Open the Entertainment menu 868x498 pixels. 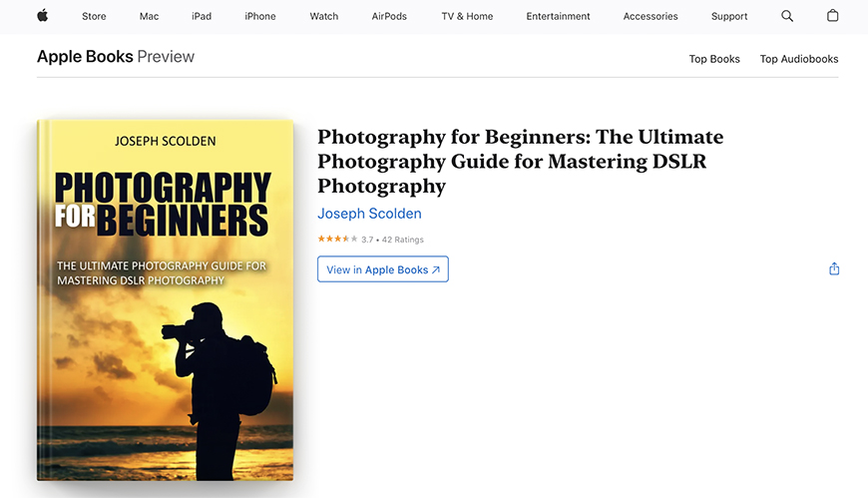click(558, 17)
